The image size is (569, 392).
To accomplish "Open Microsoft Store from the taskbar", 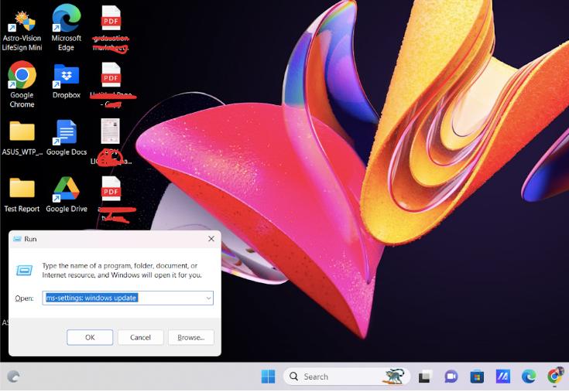I will (x=477, y=377).
